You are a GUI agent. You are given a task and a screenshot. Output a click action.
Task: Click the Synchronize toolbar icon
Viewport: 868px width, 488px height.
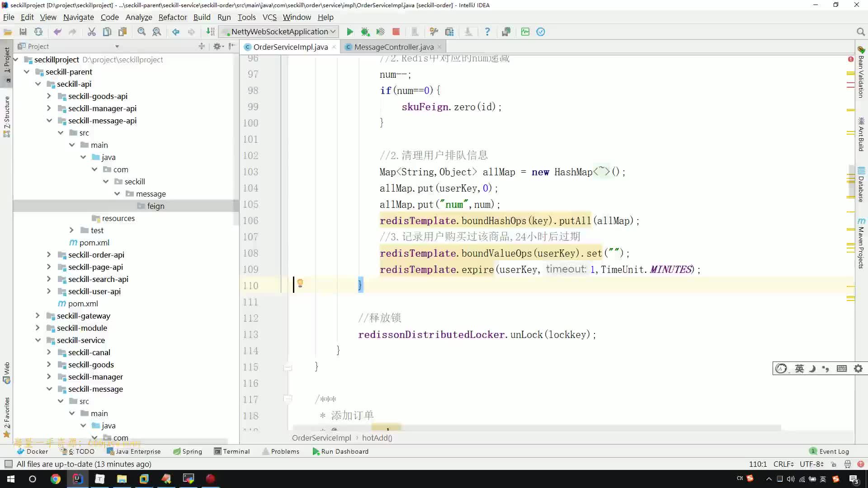38,32
